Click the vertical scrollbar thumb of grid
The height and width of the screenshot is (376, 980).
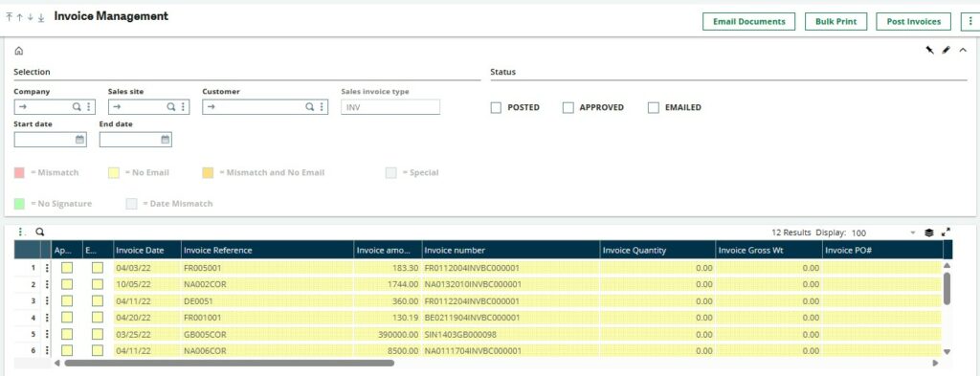[947, 289]
